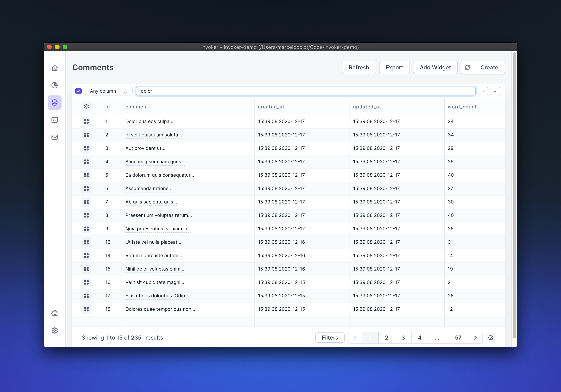Open row actions grid icon for id 1
Viewport: 561px width, 392px height.
(86, 121)
